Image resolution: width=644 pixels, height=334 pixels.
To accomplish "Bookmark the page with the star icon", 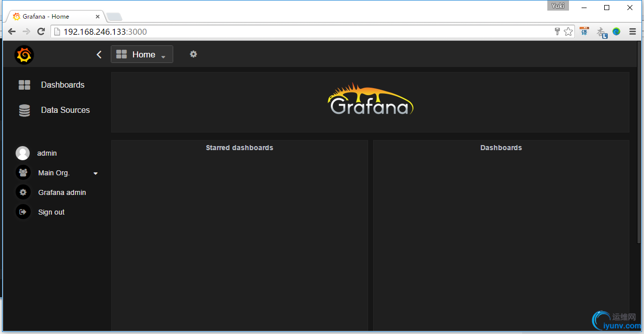I will pos(568,32).
